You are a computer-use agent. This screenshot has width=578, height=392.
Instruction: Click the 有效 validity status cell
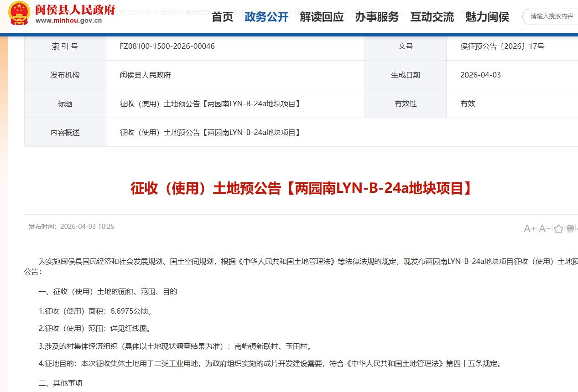pos(468,103)
